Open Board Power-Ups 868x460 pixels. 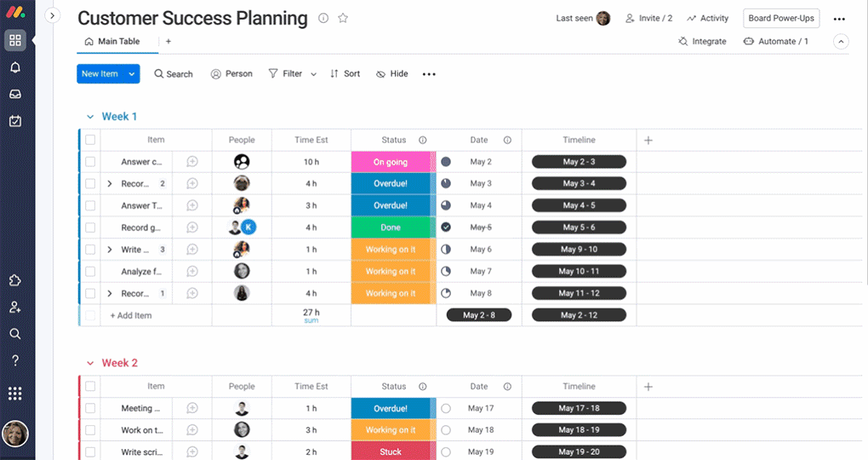781,18
